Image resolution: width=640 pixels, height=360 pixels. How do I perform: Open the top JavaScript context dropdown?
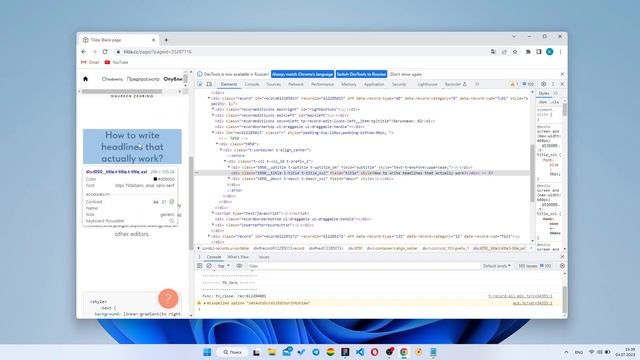[223, 266]
